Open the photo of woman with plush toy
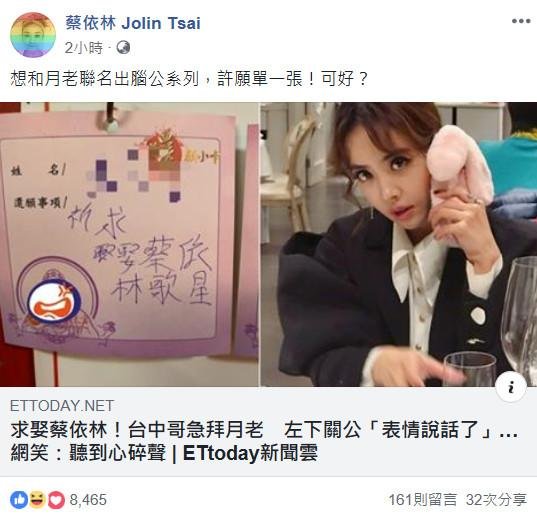The height and width of the screenshot is (519, 537). pos(399,244)
